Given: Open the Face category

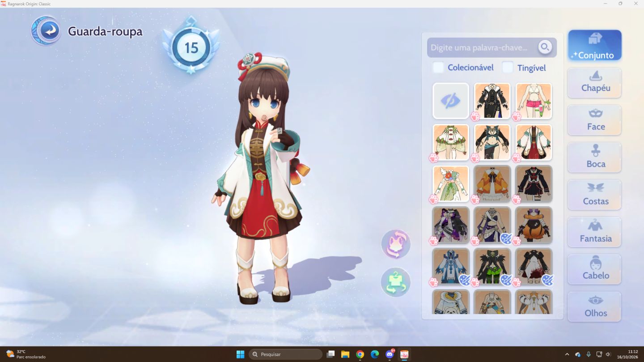Looking at the screenshot, I should point(595,120).
